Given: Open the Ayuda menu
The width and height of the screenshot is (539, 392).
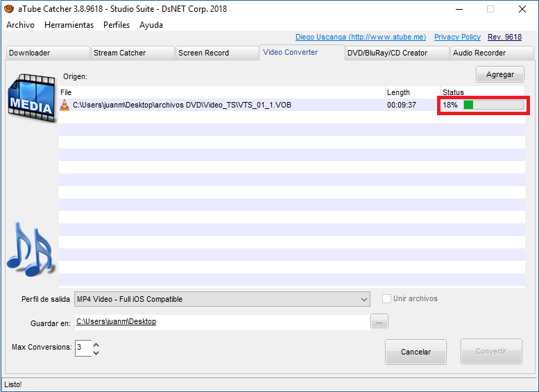Looking at the screenshot, I should coord(151,25).
